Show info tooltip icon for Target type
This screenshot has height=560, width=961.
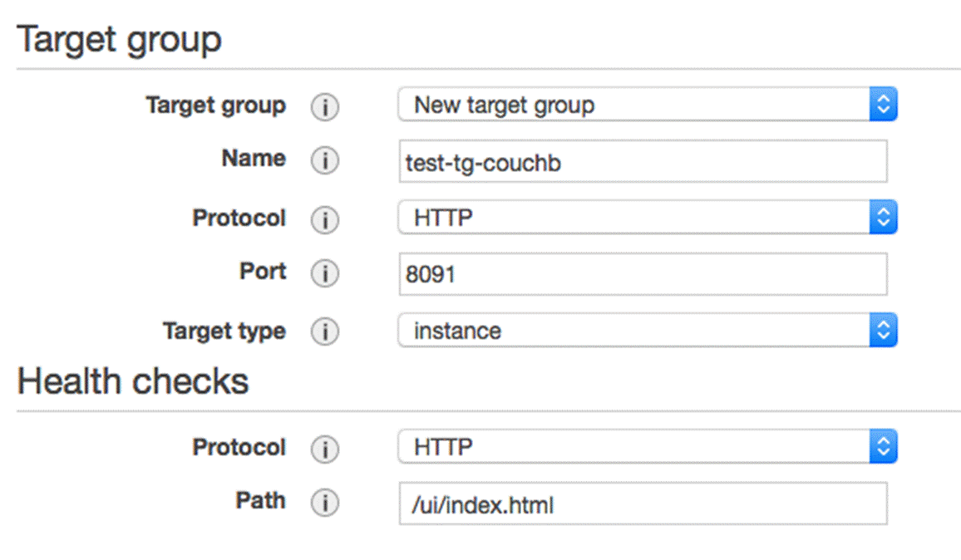(x=325, y=332)
